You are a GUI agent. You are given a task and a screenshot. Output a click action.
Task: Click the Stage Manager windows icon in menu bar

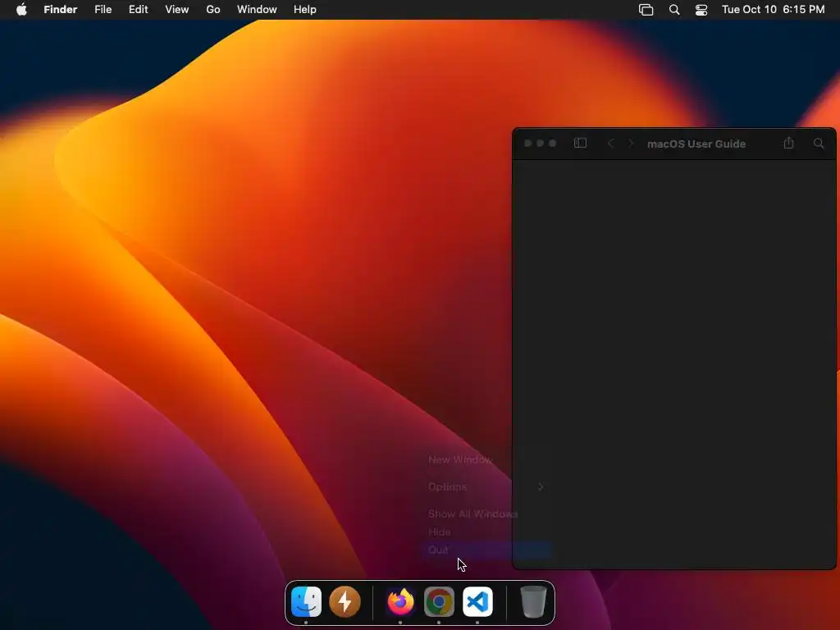[x=646, y=10]
